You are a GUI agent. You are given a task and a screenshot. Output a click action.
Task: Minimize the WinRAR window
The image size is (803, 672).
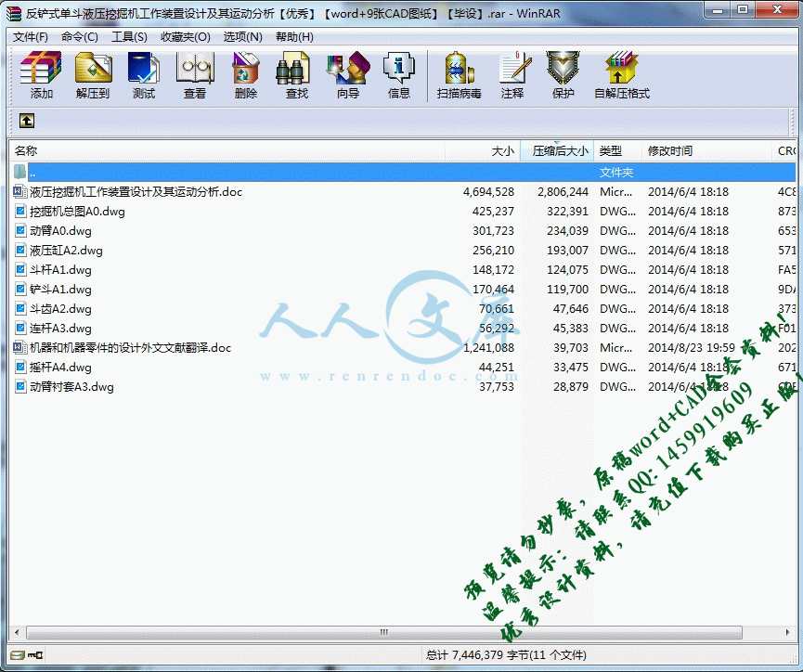click(x=718, y=9)
